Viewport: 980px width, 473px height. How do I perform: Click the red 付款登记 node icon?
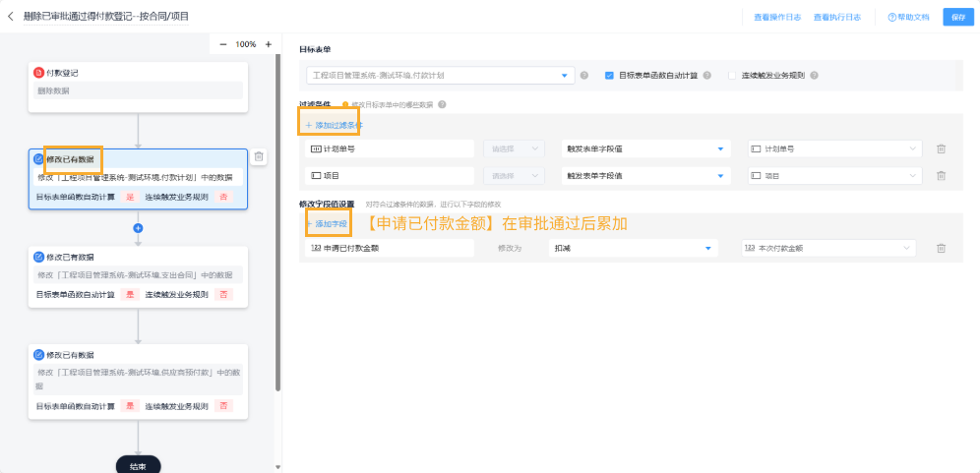38,73
